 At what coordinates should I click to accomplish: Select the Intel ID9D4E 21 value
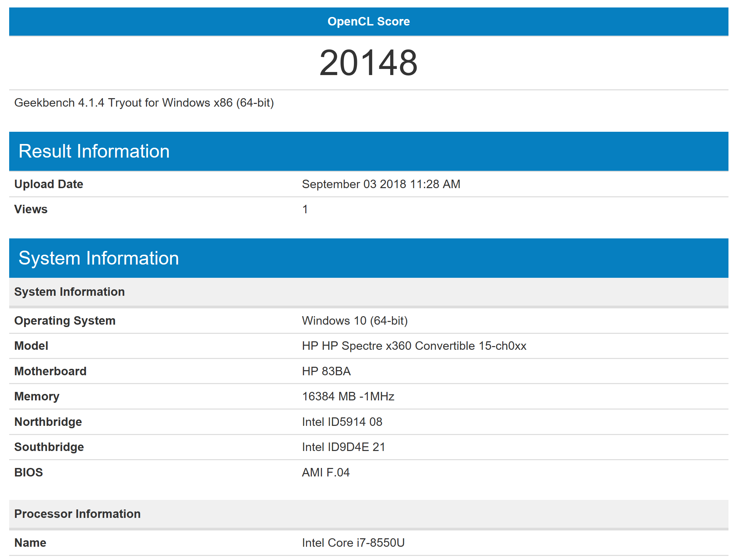point(343,447)
